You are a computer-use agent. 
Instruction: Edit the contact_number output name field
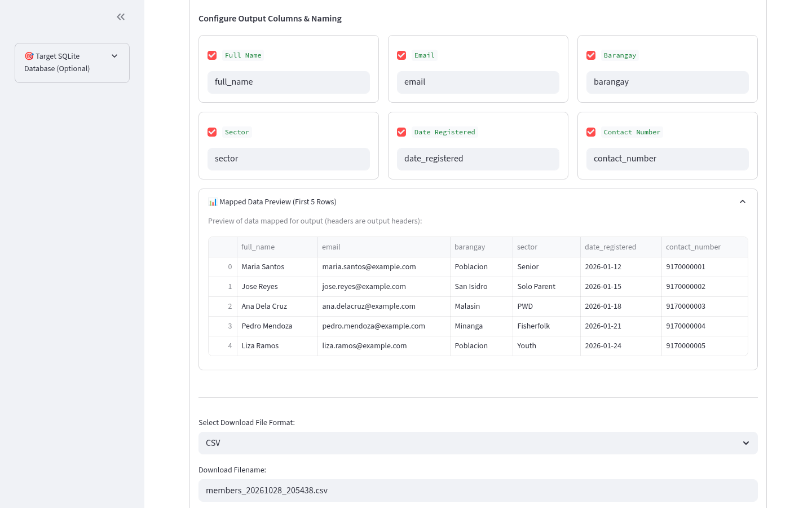[668, 159]
